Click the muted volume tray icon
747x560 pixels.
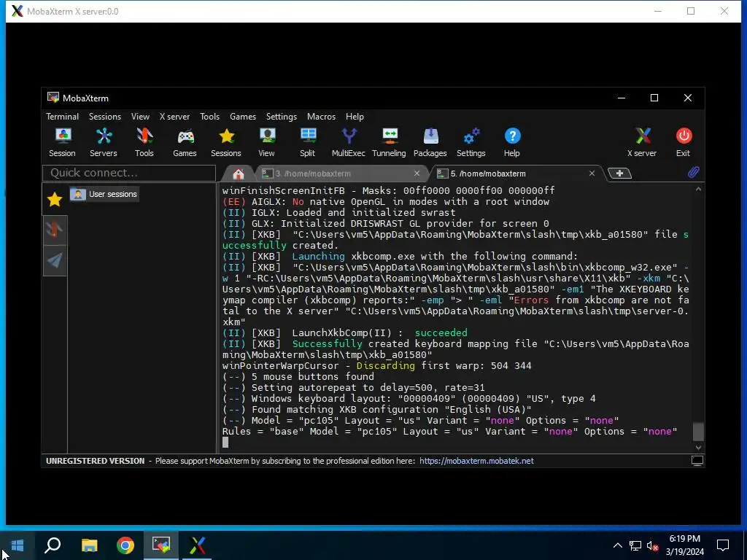[x=652, y=545]
